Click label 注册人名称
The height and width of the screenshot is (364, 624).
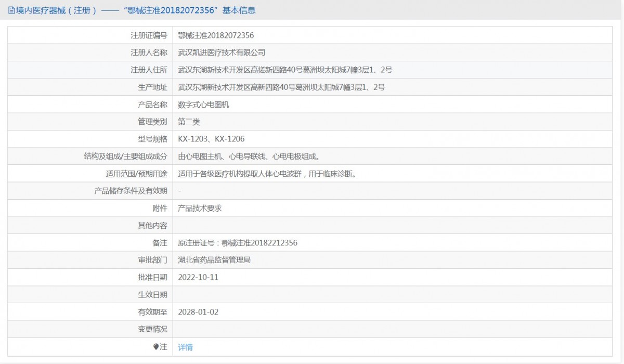click(x=149, y=53)
